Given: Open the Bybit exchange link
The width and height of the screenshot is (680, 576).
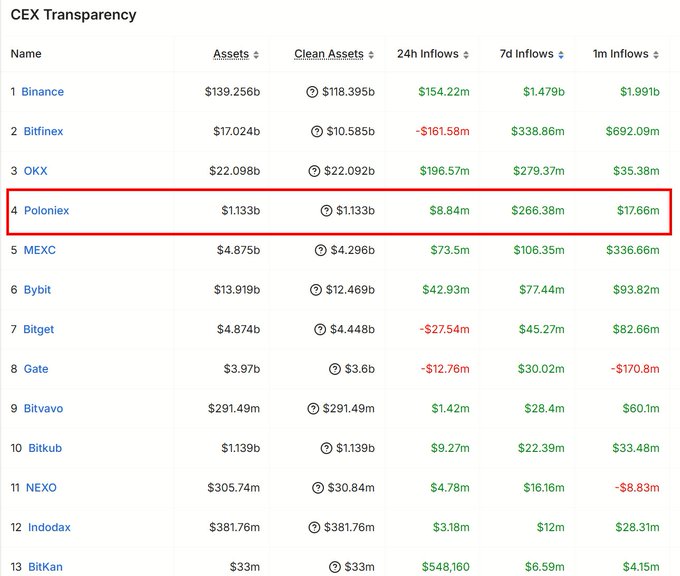Looking at the screenshot, I should click(x=37, y=290).
